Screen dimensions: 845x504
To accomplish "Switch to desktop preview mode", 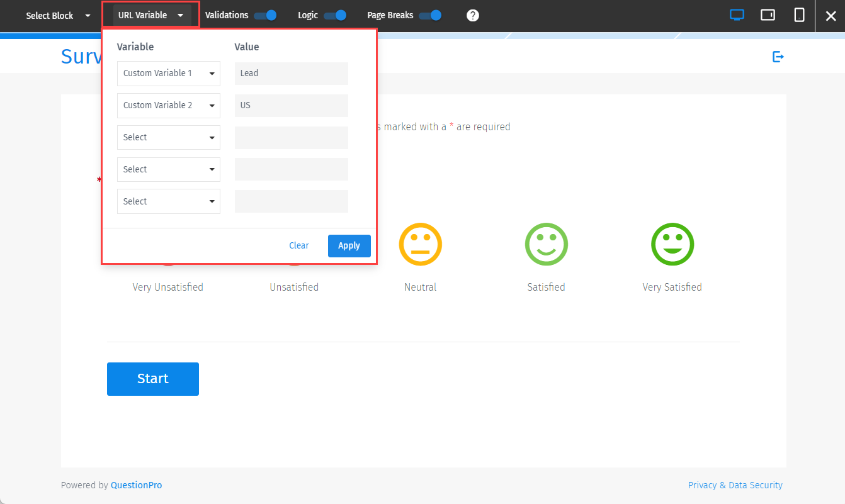I will [737, 14].
